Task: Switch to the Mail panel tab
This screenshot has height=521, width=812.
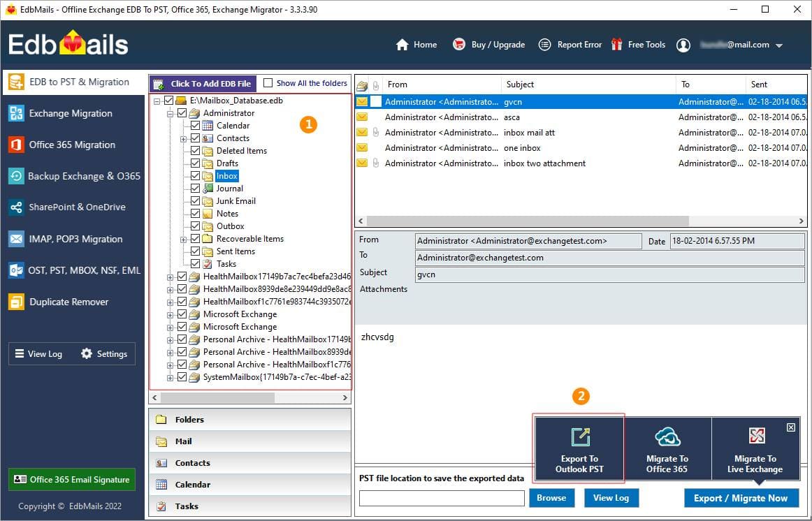Action: 249,441
